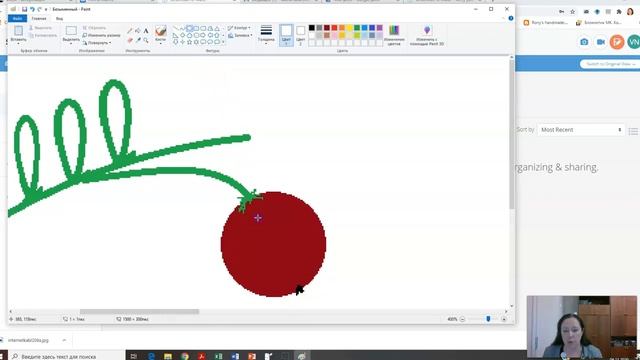The image size is (640, 360).
Task: Expand the shapes gallery more arrow
Action: pos(223,42)
